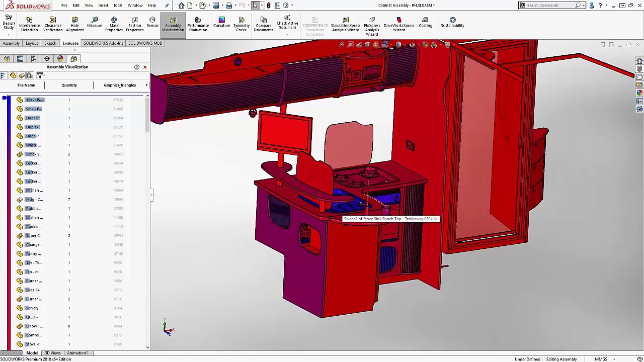Activate the Measure tool
Viewport: 644px width, 362px height.
tap(95, 23)
